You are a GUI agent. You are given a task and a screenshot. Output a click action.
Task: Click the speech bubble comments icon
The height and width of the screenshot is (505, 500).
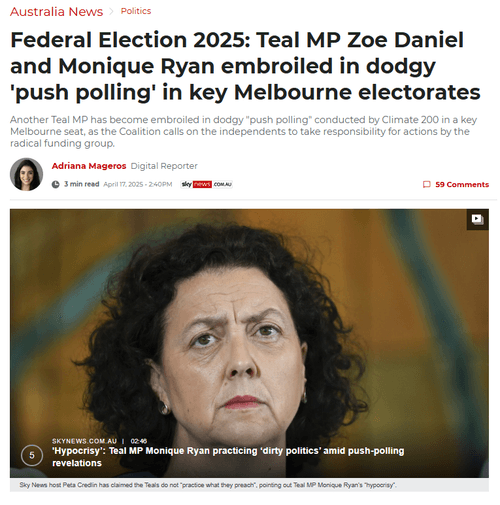(426, 184)
